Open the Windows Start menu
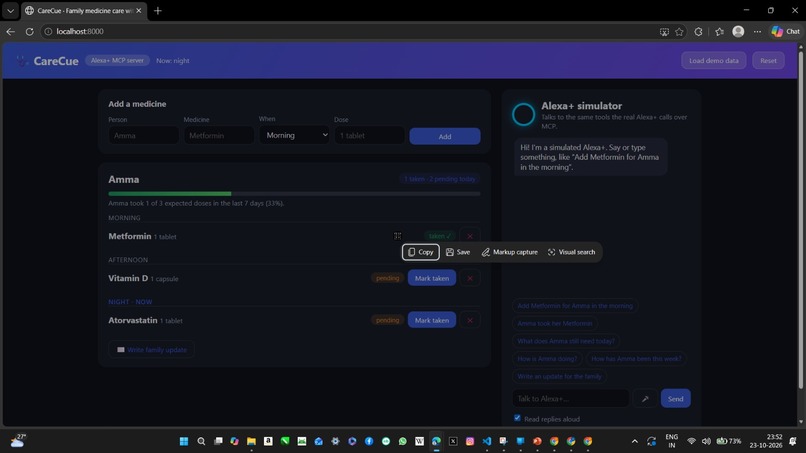 click(x=184, y=441)
